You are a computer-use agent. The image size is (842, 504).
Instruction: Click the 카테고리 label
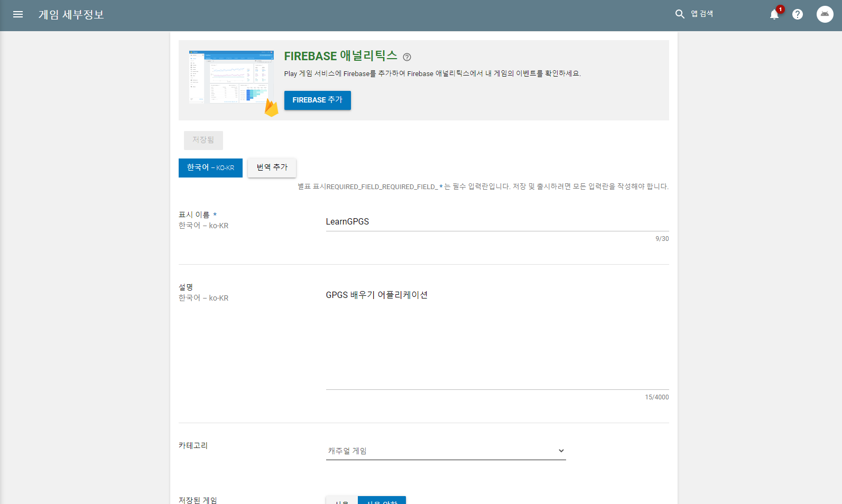click(193, 446)
